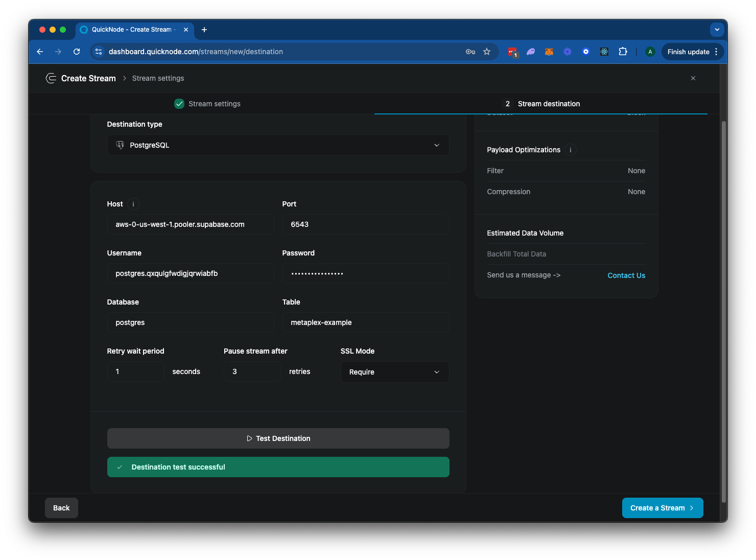The height and width of the screenshot is (560, 756).
Task: Click the Back button
Action: [x=61, y=508]
